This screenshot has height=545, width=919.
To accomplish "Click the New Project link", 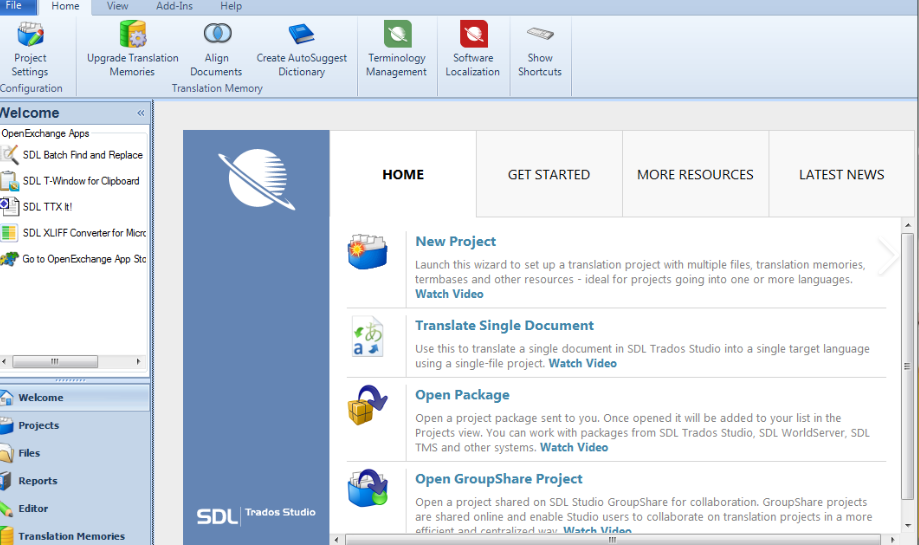I will pos(455,241).
